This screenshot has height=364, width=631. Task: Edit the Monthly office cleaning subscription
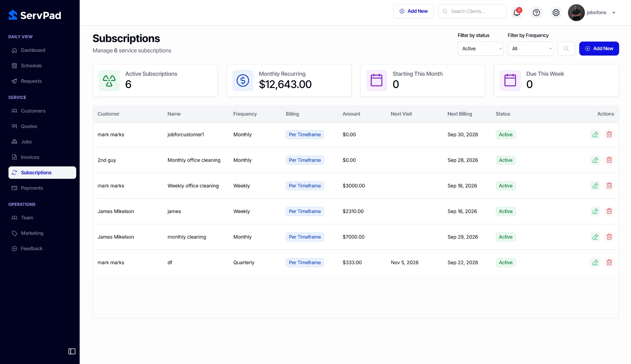[x=595, y=160]
